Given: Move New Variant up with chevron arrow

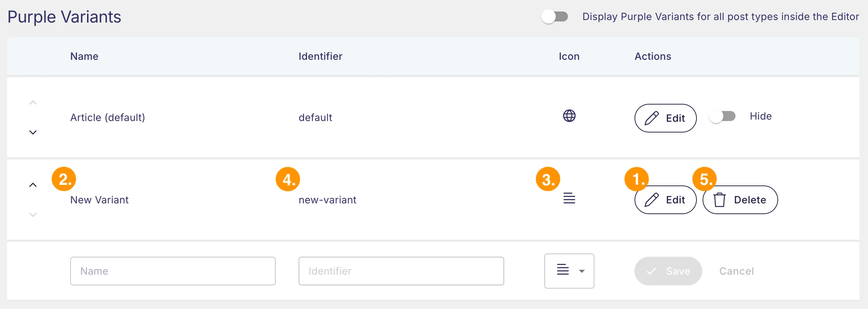Looking at the screenshot, I should pos(33,185).
